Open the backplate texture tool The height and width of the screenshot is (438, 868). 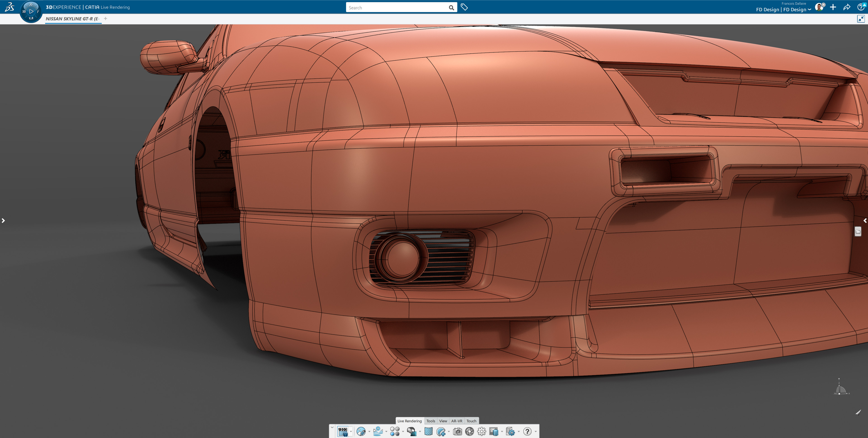pyautogui.click(x=428, y=432)
